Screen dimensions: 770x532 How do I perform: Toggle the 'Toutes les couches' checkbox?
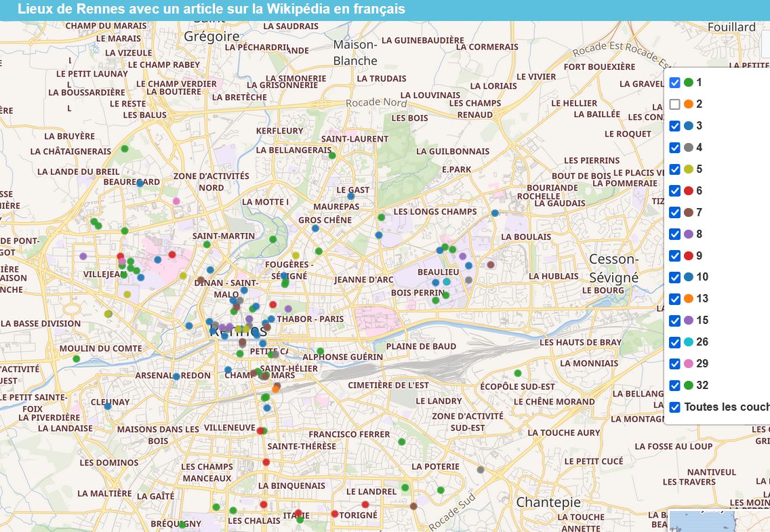click(x=674, y=407)
